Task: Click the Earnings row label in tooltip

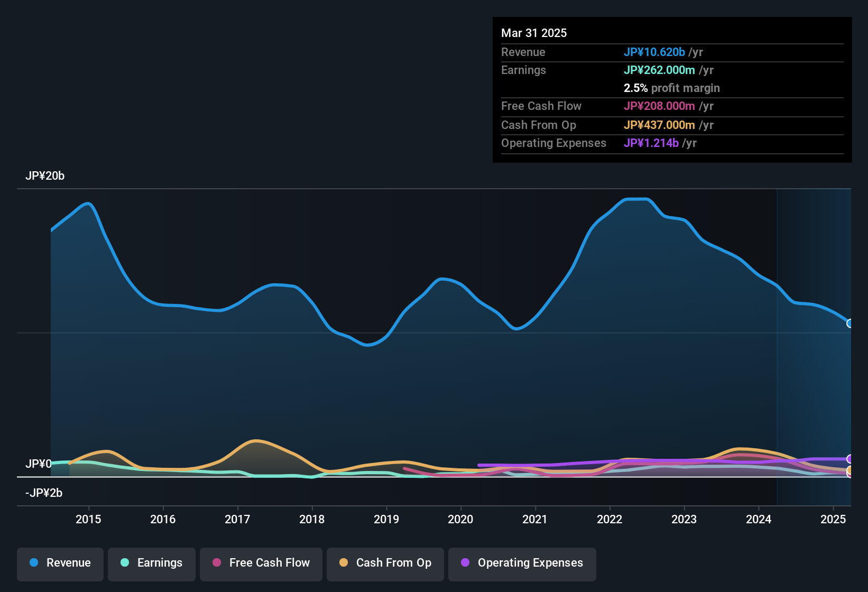Action: coord(523,70)
